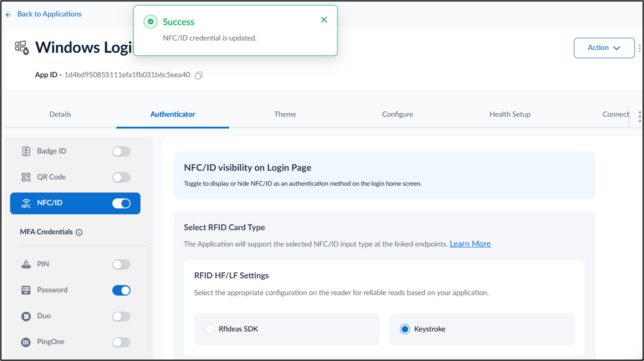
Task: Click the PingOne icon
Action: (x=26, y=342)
